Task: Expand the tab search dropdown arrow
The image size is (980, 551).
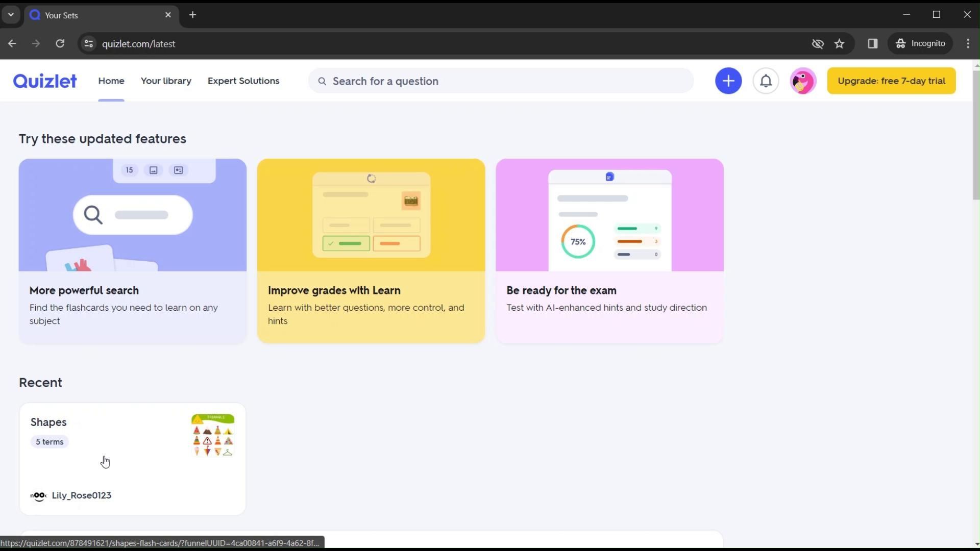Action: pyautogui.click(x=11, y=15)
